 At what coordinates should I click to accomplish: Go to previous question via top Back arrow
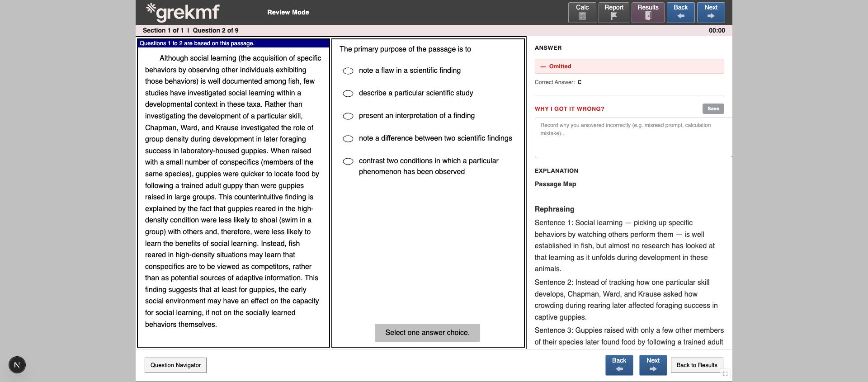(680, 12)
